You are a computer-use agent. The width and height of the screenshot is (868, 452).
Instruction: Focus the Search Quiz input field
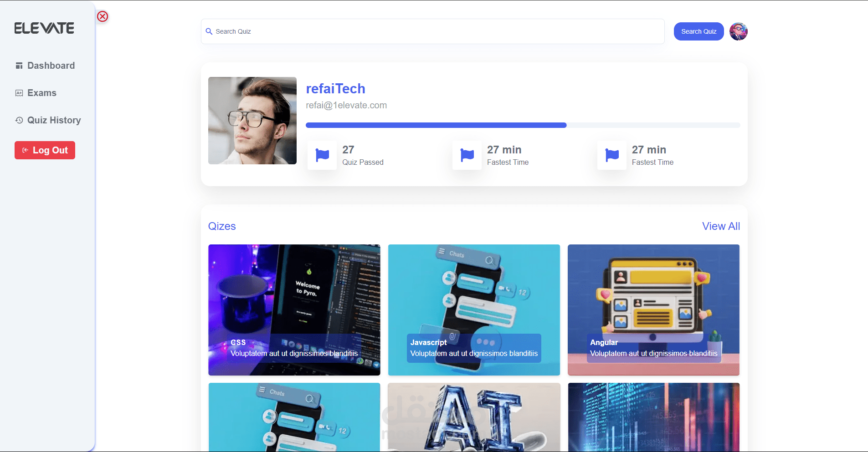(x=433, y=31)
